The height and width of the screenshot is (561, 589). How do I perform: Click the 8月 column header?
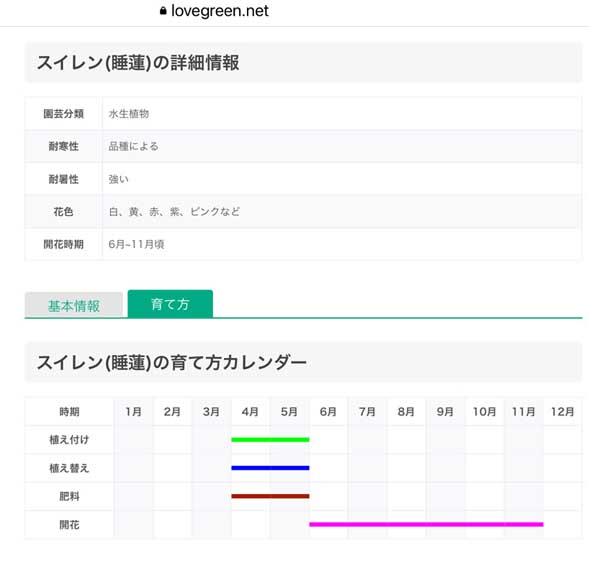tap(406, 412)
